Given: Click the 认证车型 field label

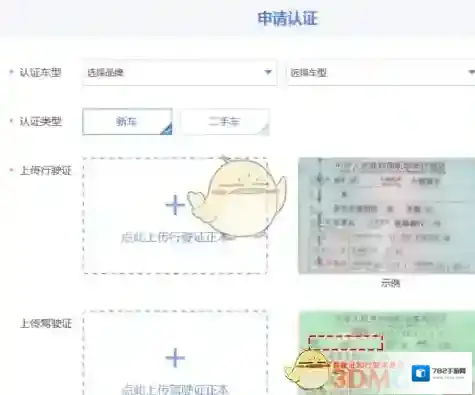Looking at the screenshot, I should tap(40, 72).
